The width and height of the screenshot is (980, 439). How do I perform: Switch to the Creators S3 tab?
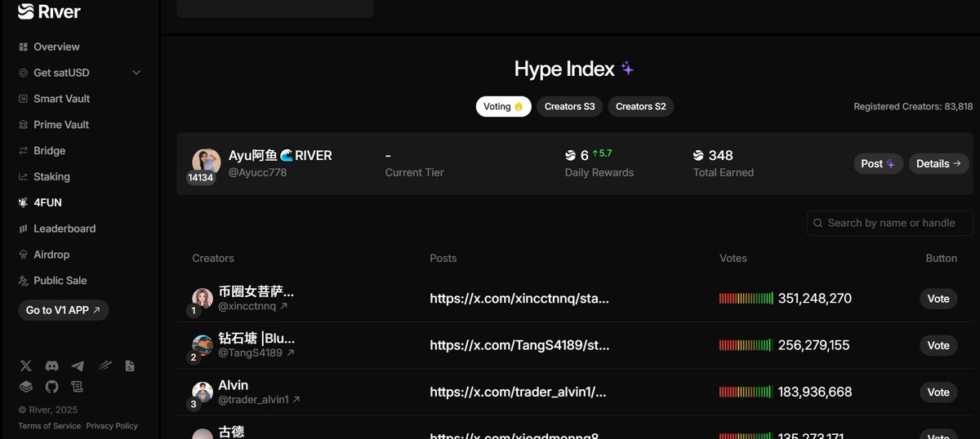pyautogui.click(x=569, y=107)
